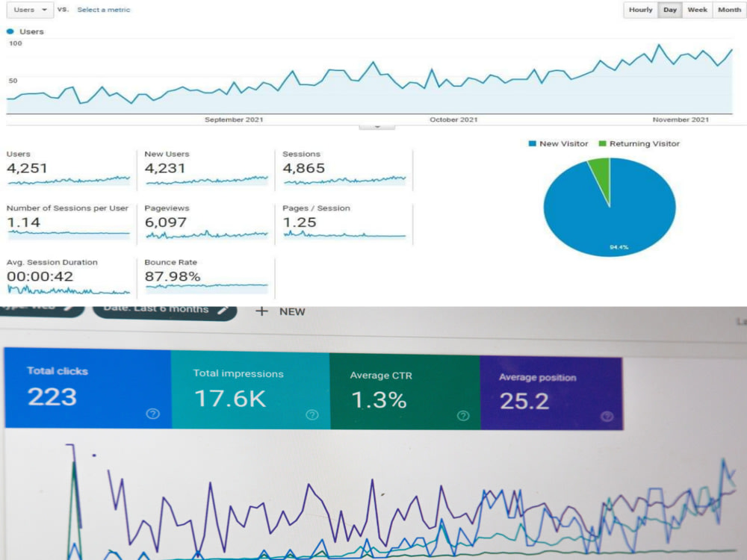Select the Users 4,251 metric tile
The height and width of the screenshot is (560, 747).
click(x=68, y=169)
